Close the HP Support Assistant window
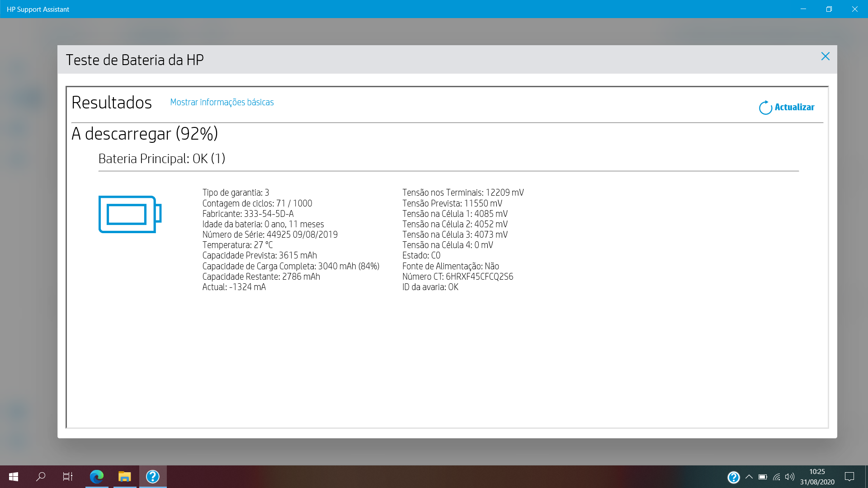The width and height of the screenshot is (868, 488). [855, 9]
